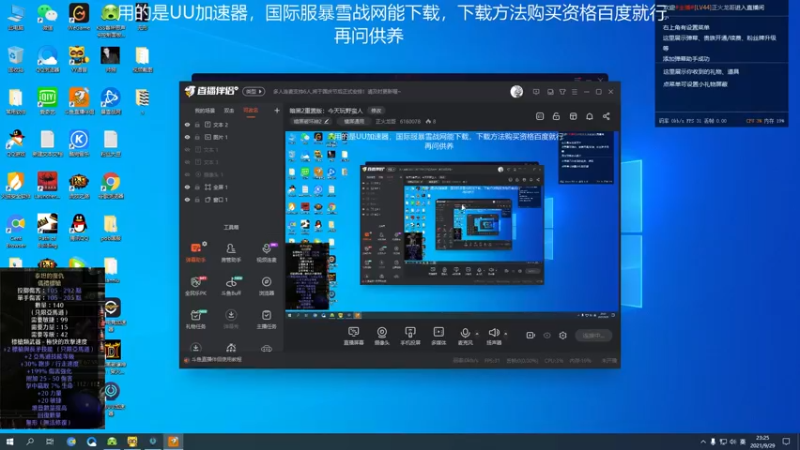Image resolution: width=800 pixels, height=450 pixels.
Task: Open the iQIYI desktop icon
Action: click(x=47, y=101)
